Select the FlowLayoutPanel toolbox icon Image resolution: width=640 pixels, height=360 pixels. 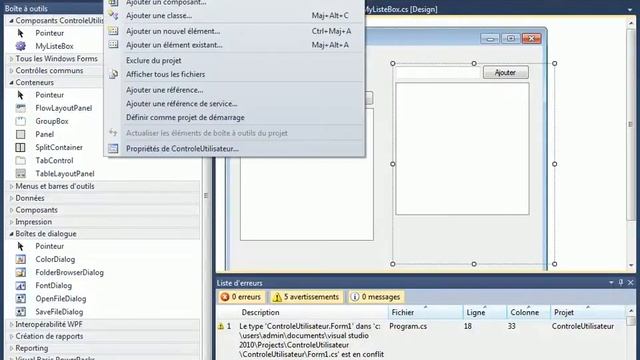coord(20,108)
